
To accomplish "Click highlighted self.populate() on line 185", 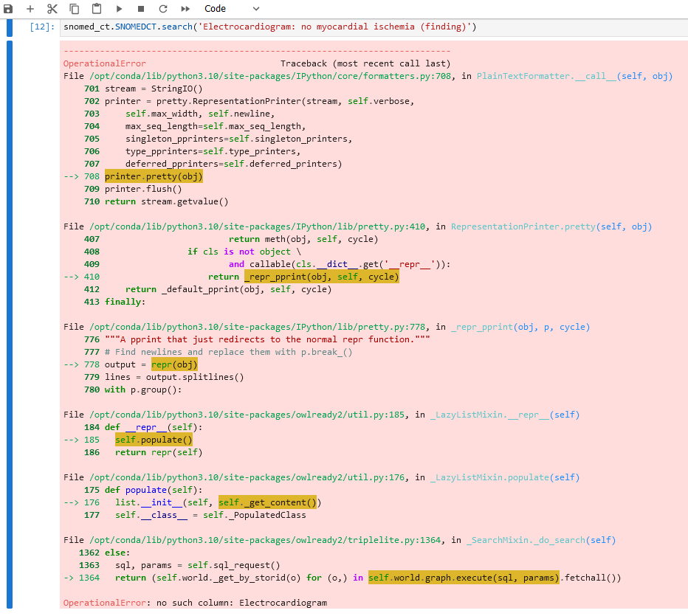I will (x=153, y=440).
